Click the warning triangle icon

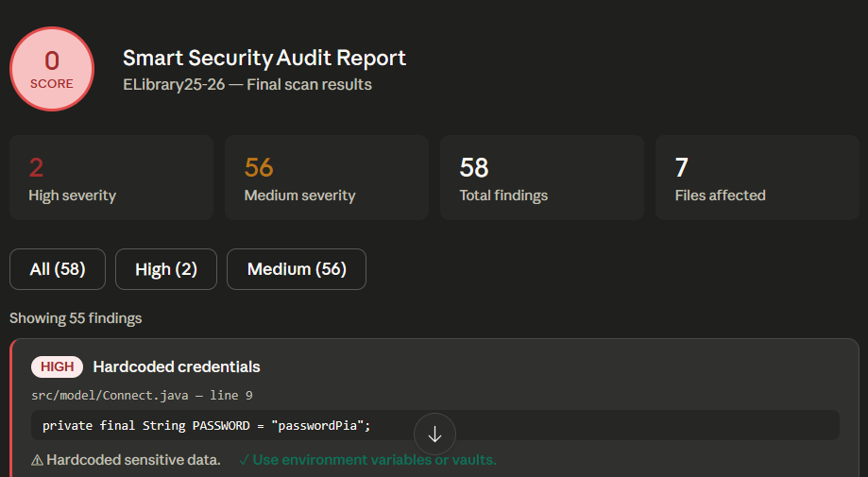pyautogui.click(x=37, y=460)
